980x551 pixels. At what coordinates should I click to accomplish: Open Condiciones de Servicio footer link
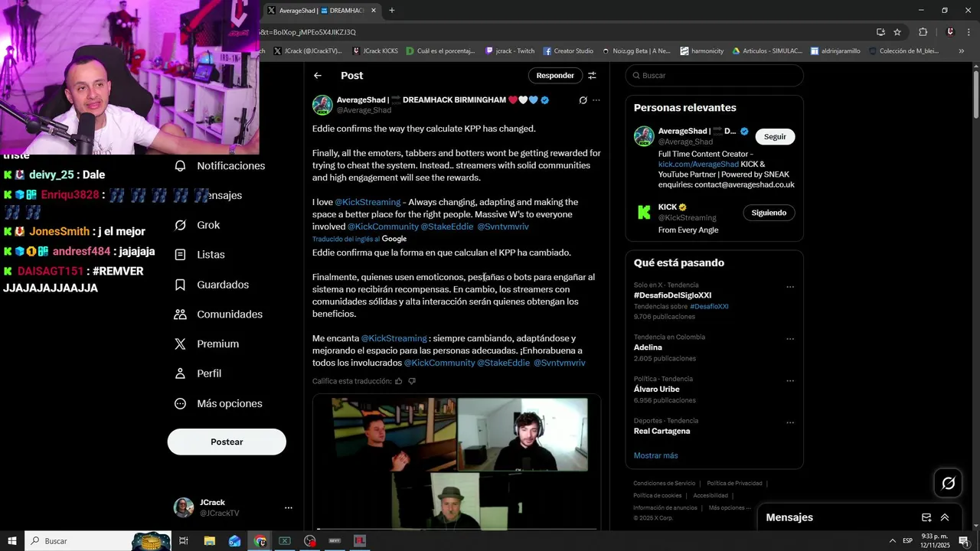tap(665, 484)
